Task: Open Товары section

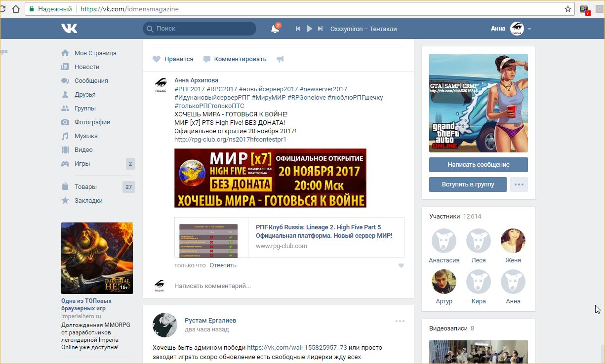Action: click(x=85, y=186)
